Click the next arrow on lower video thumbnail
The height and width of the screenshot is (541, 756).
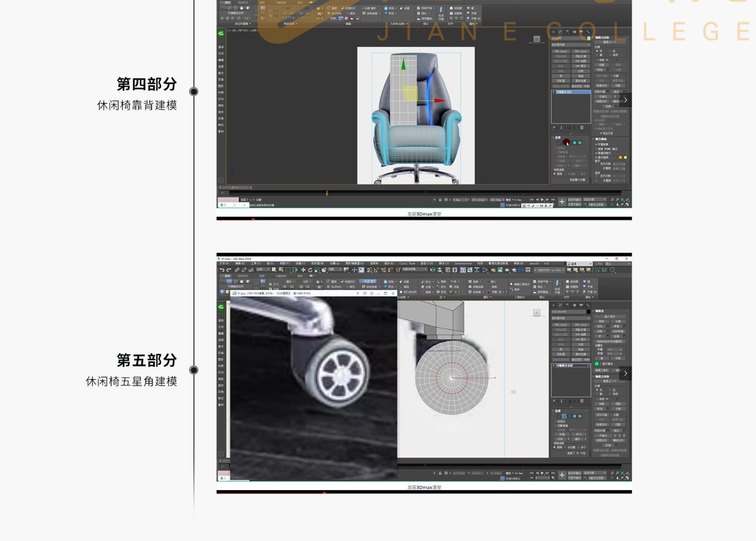pyautogui.click(x=626, y=373)
